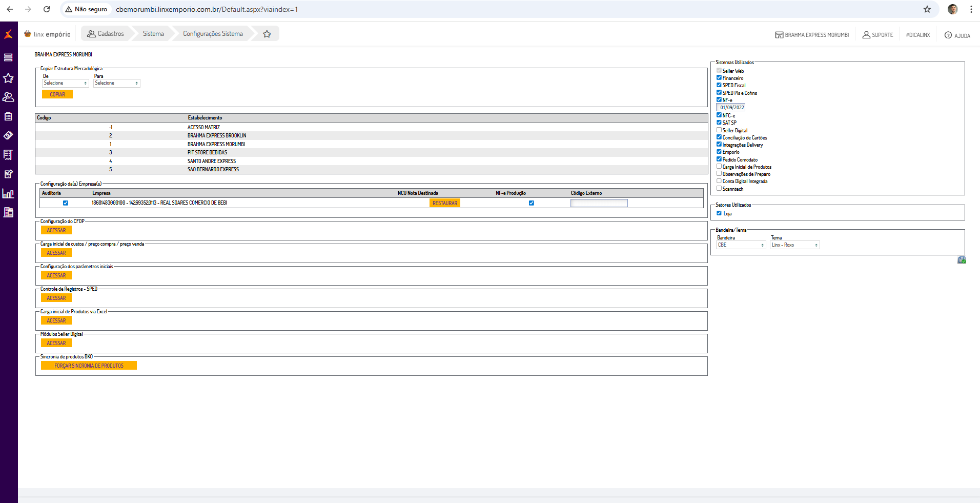Open the hamburger menu in the sidebar
The image size is (980, 503).
(x=8, y=57)
